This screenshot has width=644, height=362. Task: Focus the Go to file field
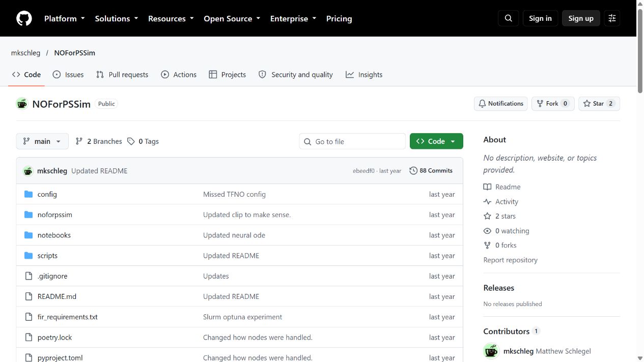tap(352, 141)
